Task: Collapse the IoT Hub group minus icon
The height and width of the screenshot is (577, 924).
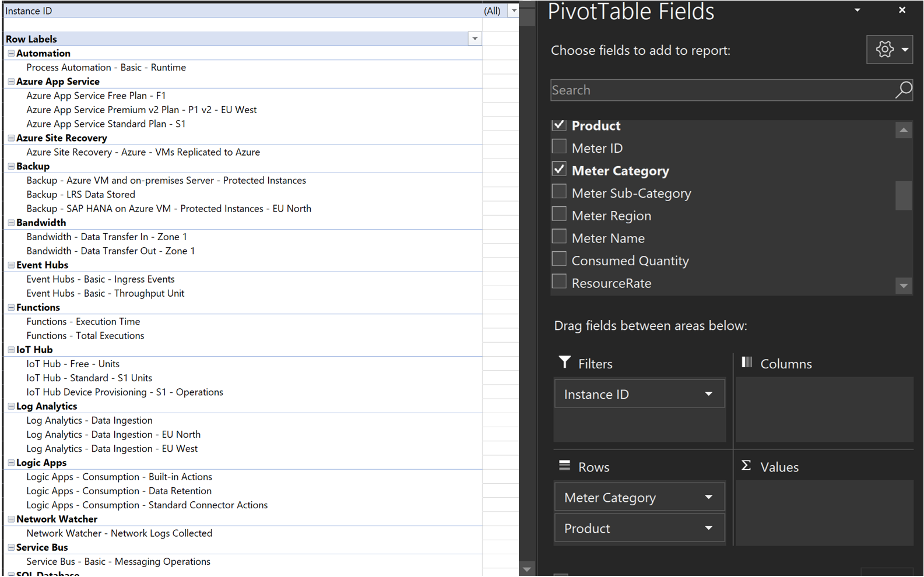Action: tap(11, 350)
